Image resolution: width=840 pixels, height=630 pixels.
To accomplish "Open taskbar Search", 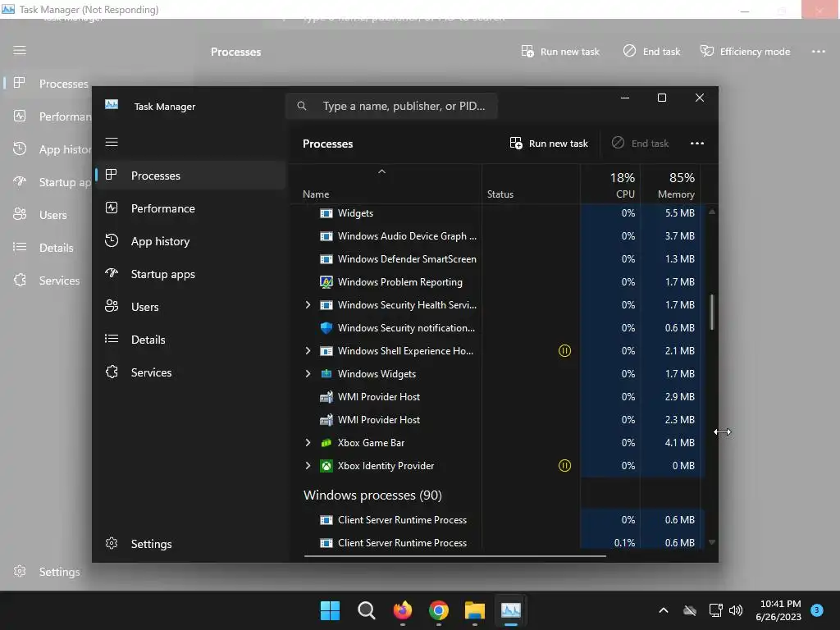I will [x=367, y=610].
